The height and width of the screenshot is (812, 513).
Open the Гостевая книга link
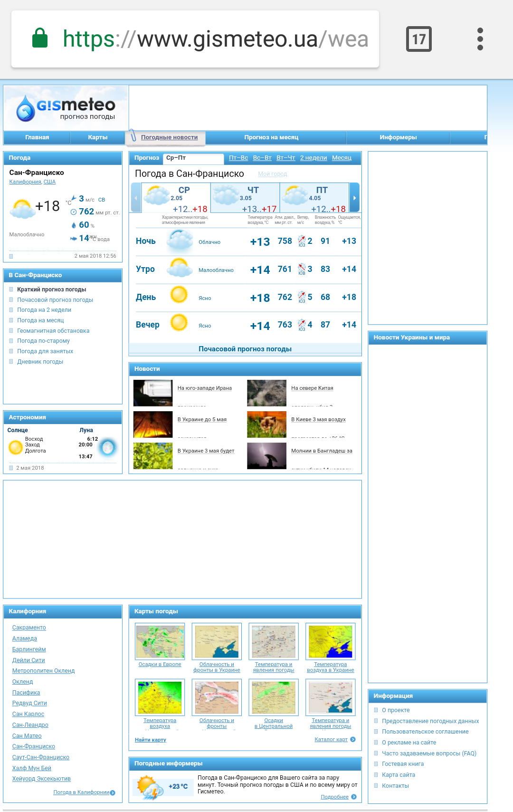pyautogui.click(x=403, y=764)
